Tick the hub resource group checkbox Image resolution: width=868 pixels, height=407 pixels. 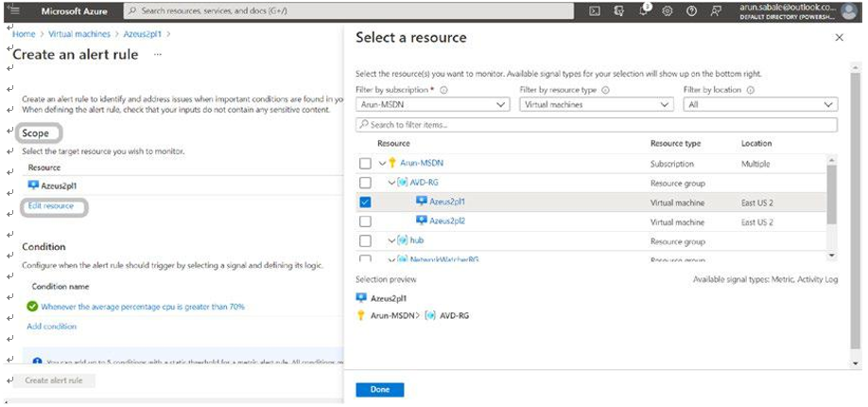coord(365,241)
